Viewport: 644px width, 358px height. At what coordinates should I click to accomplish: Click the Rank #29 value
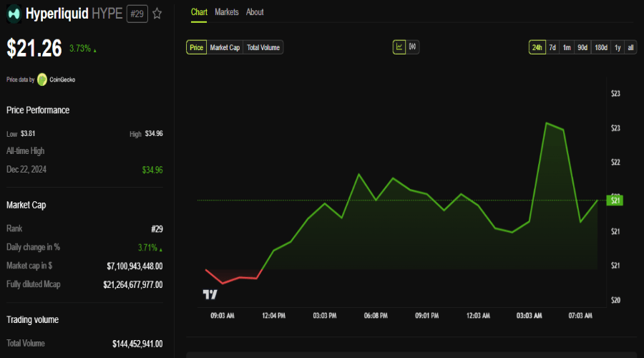[x=157, y=229]
